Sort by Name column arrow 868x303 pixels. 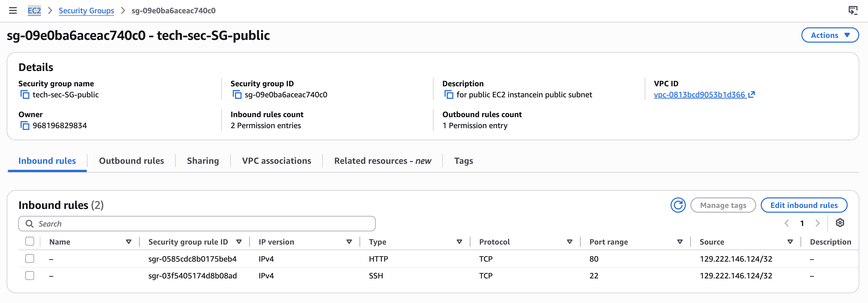(128, 242)
